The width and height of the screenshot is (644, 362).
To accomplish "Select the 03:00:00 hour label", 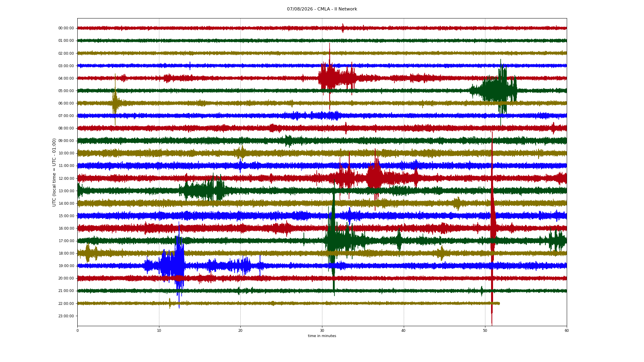I will pyautogui.click(x=66, y=66).
